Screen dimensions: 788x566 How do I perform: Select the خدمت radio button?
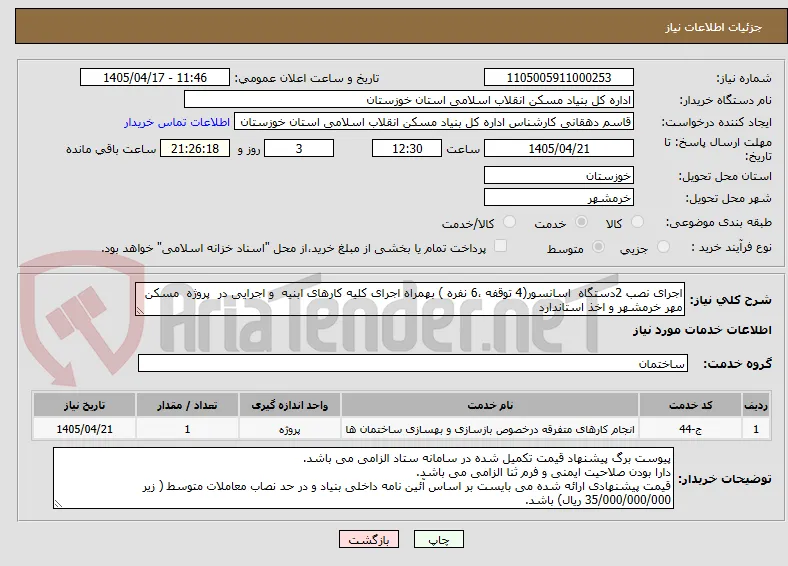[x=581, y=222]
